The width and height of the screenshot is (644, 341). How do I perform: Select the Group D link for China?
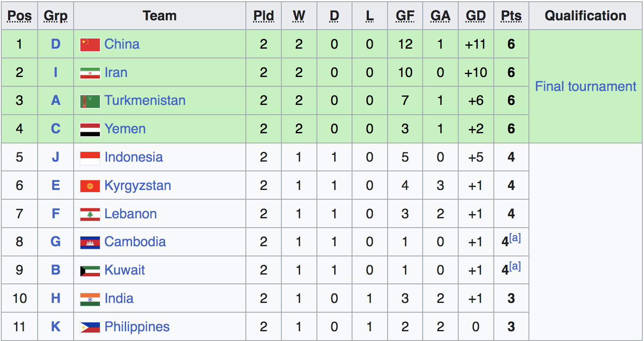55,44
